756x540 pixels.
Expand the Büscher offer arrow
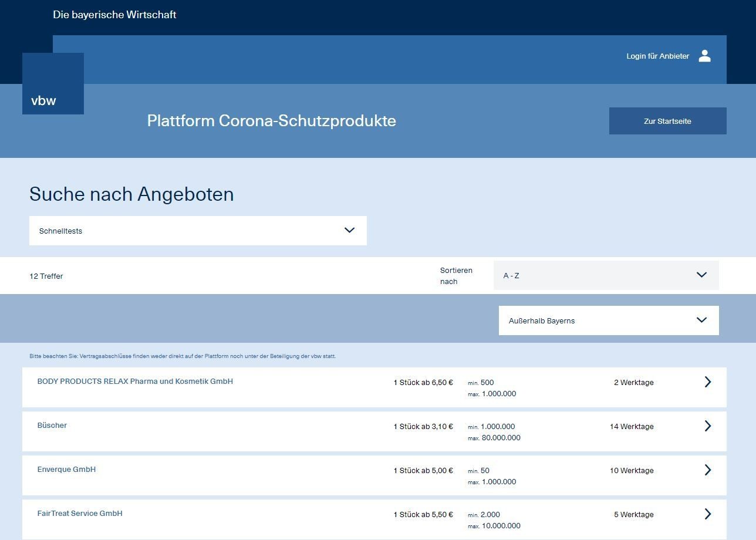(707, 426)
